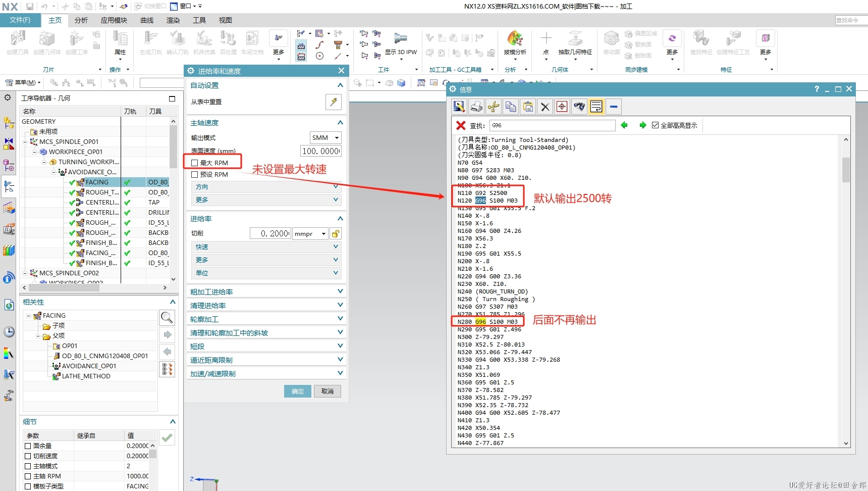Switch to the 应用模块 ribbon tab

point(114,20)
